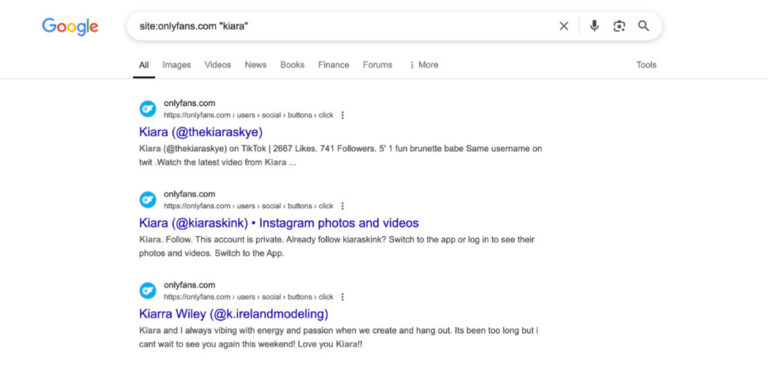Switch to the Forums tab
This screenshot has height=369, width=768.
[x=377, y=65]
